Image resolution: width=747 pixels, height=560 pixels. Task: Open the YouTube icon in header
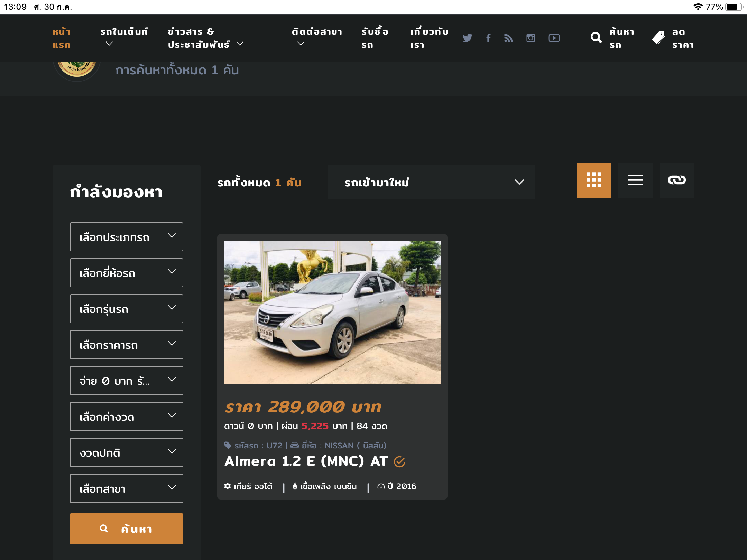click(554, 38)
